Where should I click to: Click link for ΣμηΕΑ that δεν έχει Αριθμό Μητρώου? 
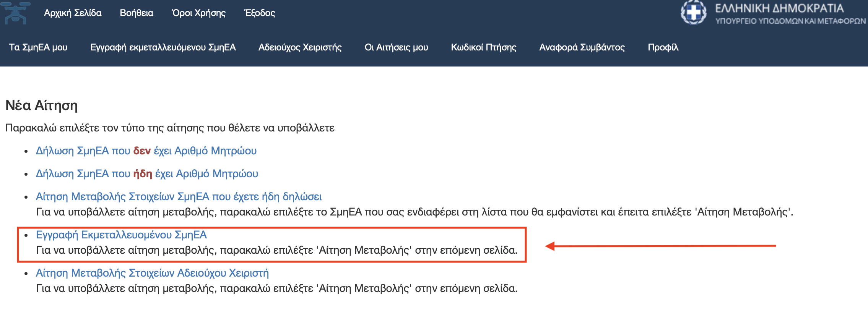(146, 151)
